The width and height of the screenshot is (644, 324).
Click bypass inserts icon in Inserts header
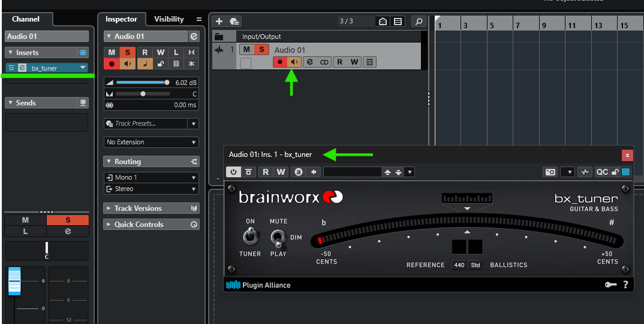(x=83, y=53)
